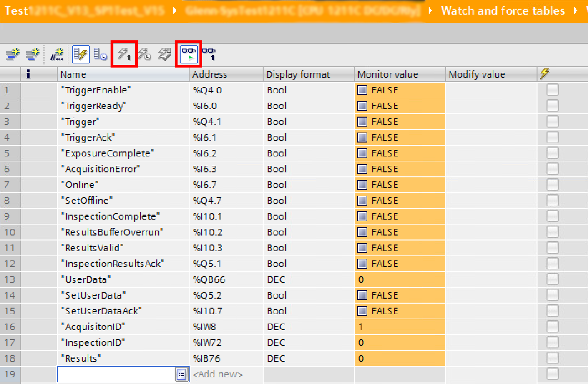The height and width of the screenshot is (384, 588).
Task: Click the Monitor once and now icon
Action: tap(209, 54)
